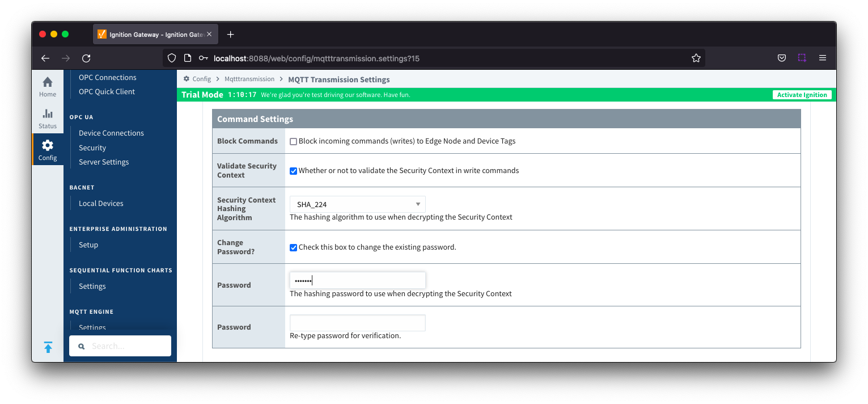Open the Config gear icon

pyautogui.click(x=48, y=145)
